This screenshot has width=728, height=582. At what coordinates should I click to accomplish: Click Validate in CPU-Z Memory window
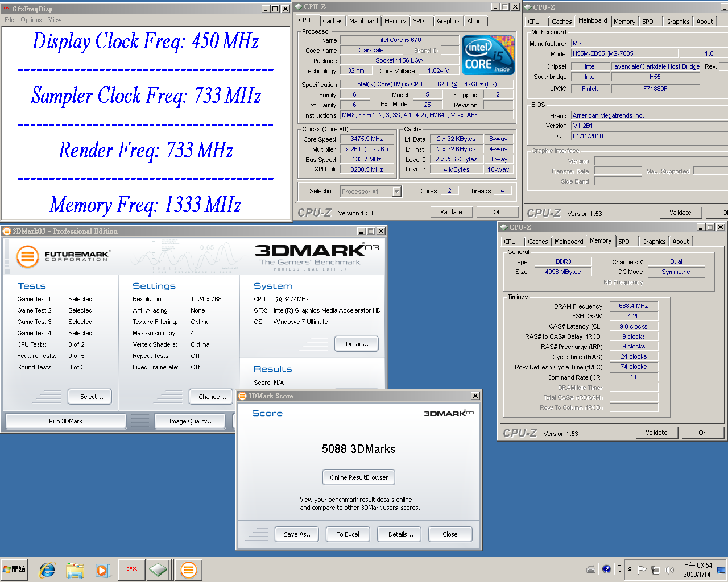point(656,433)
